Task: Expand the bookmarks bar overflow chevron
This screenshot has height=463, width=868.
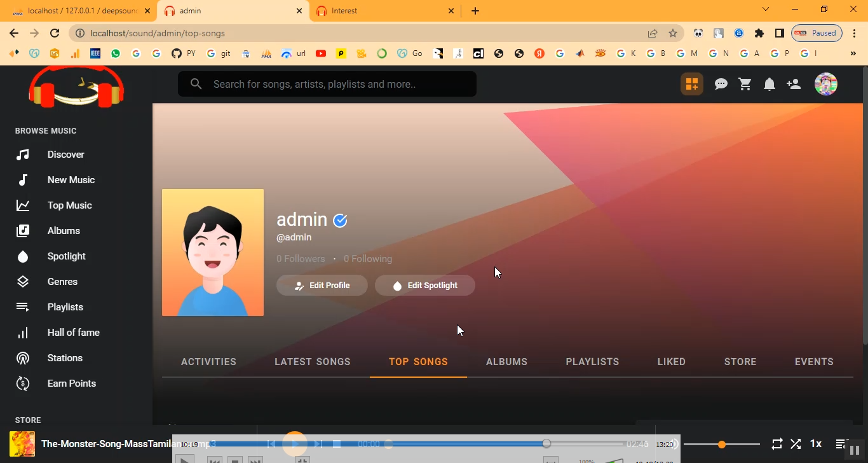Action: point(853,54)
